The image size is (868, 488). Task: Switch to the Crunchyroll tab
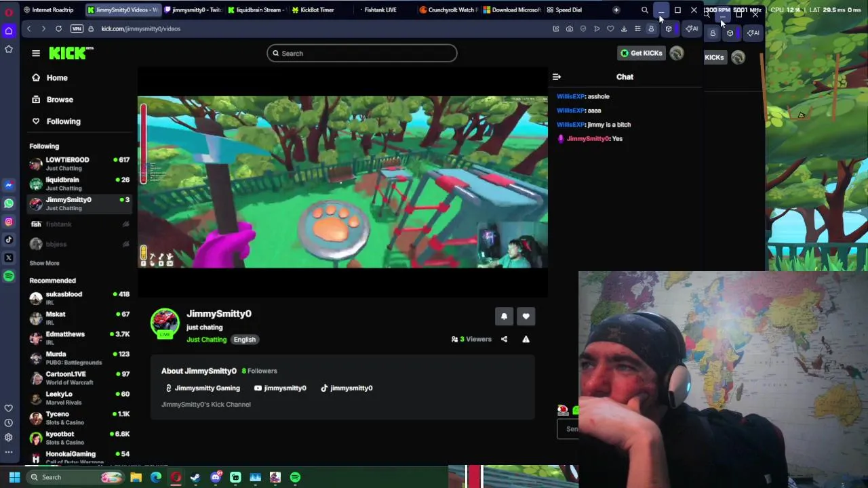(448, 10)
